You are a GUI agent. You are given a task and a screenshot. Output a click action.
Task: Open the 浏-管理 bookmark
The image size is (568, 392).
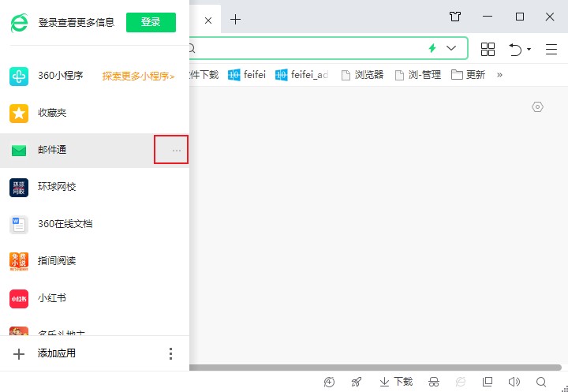point(417,75)
